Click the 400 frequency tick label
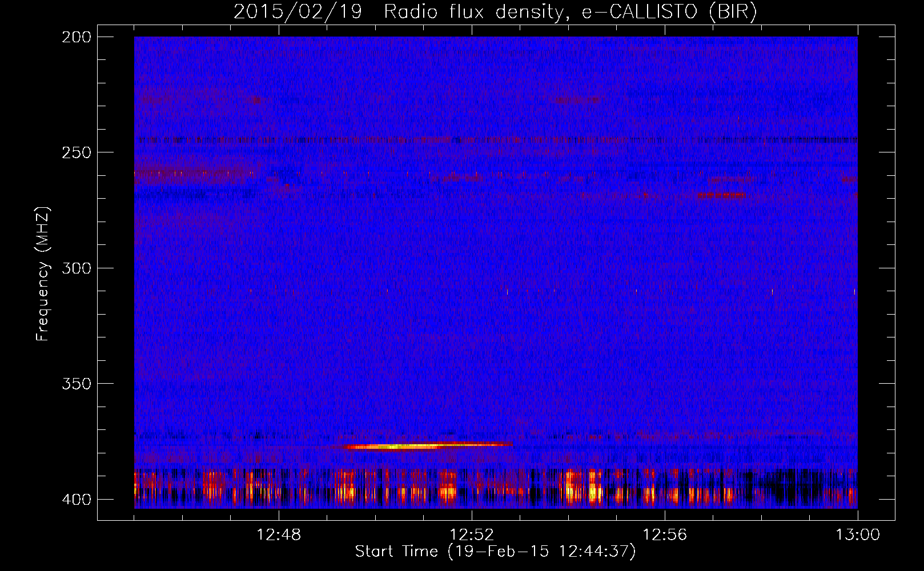This screenshot has height=571, width=924. (x=77, y=499)
